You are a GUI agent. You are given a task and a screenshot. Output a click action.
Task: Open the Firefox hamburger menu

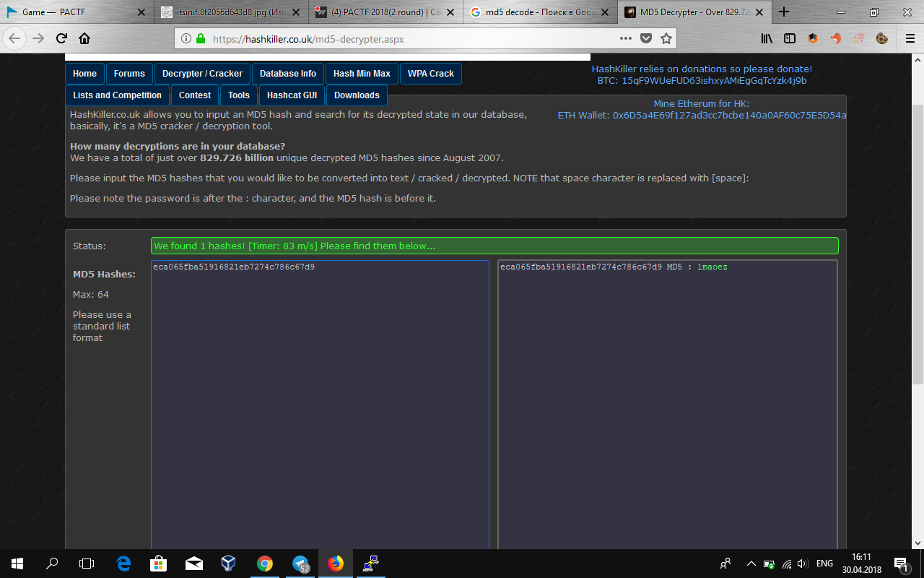[910, 38]
